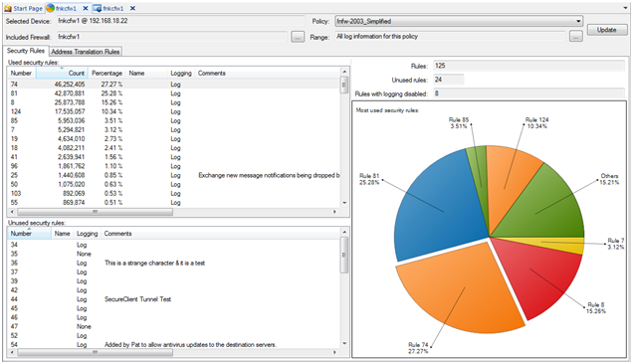Click the Selected Device input field
The width and height of the screenshot is (633, 364).
click(x=180, y=21)
